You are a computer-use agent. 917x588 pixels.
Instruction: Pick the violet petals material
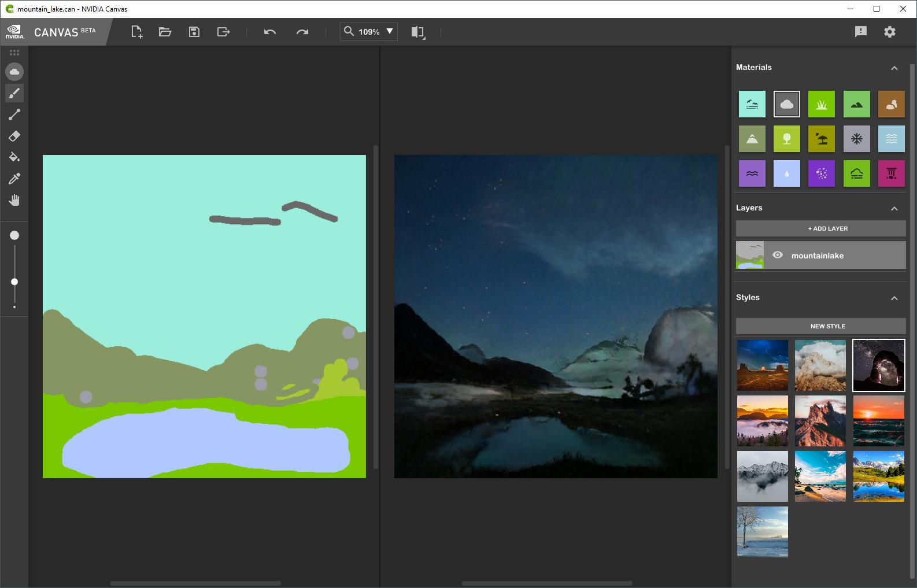pyautogui.click(x=822, y=173)
